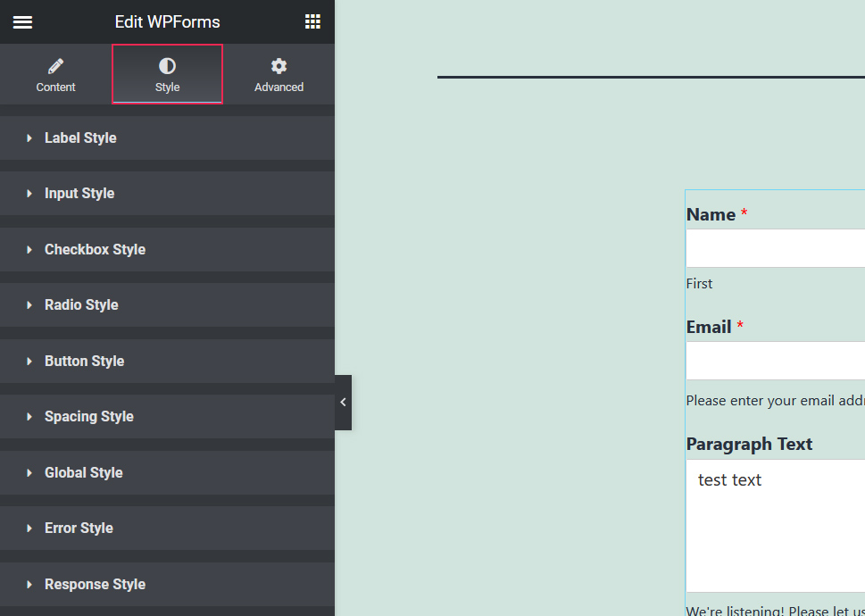The image size is (865, 616).
Task: Expand the Radio Style section
Action: 80,304
